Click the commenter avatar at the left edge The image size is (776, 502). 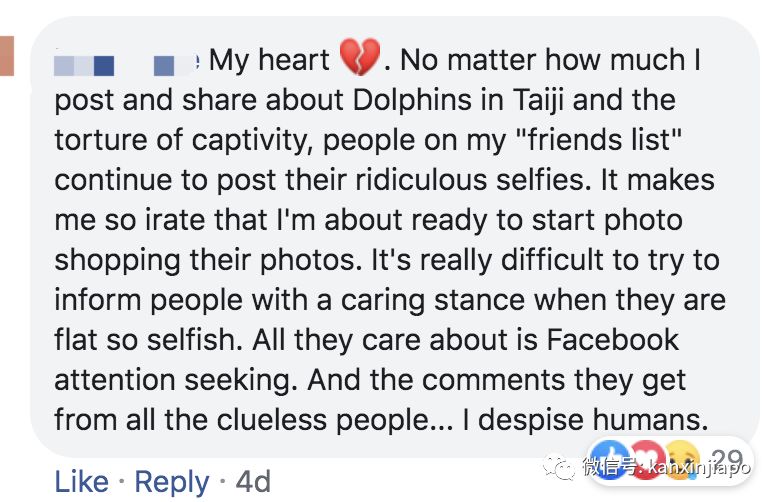click(x=6, y=55)
